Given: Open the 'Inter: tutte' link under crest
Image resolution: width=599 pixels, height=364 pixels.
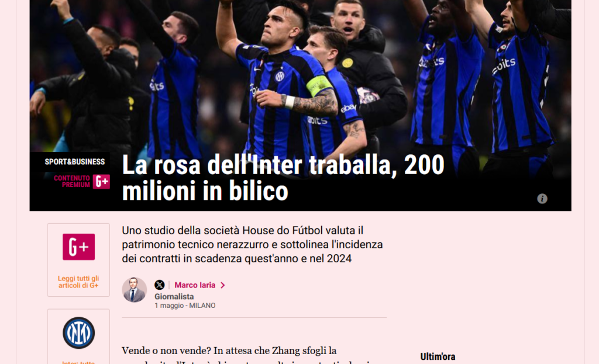Looking at the screenshot, I should 78,362.
